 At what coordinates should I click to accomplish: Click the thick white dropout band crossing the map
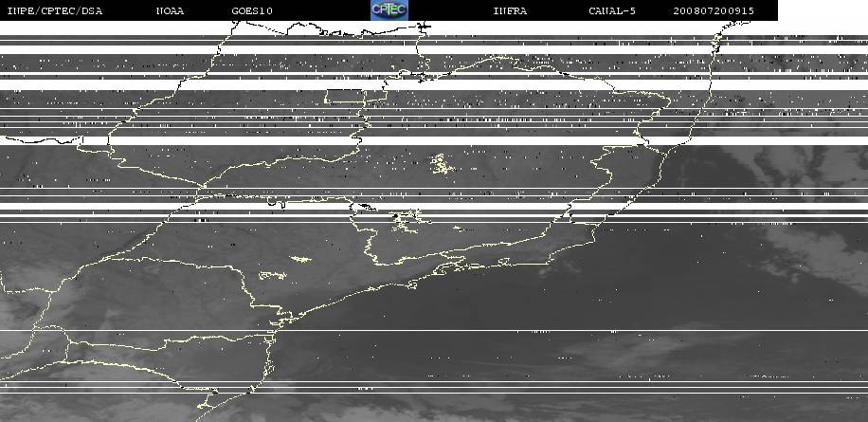coord(434,140)
